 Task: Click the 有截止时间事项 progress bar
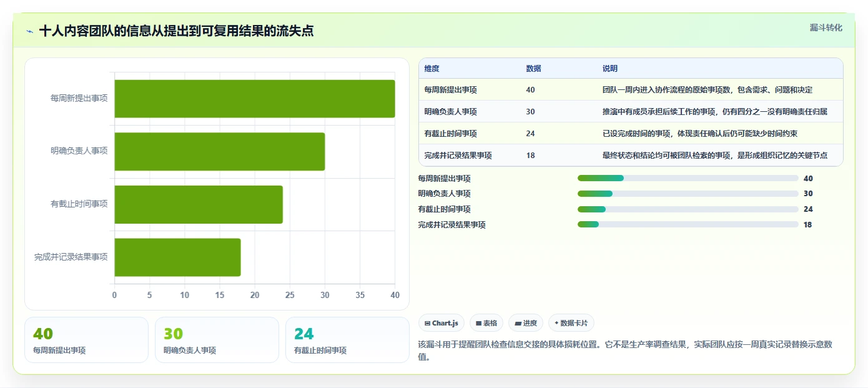[688, 209]
